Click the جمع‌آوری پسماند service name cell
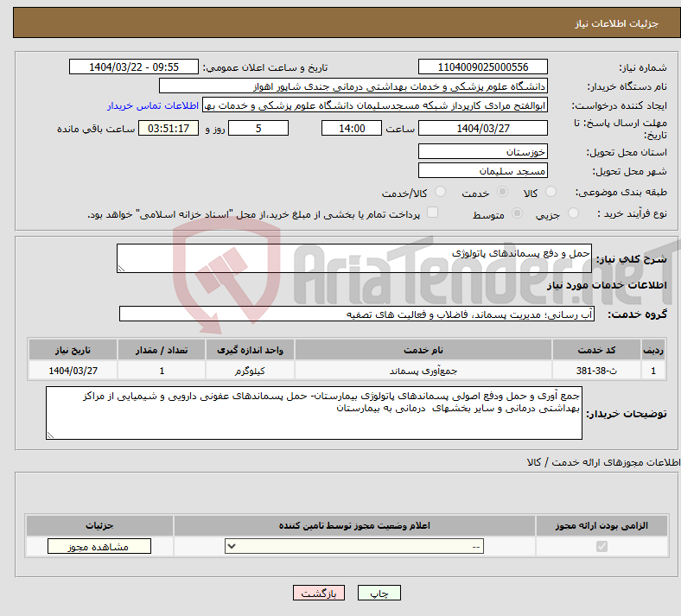 click(x=423, y=371)
